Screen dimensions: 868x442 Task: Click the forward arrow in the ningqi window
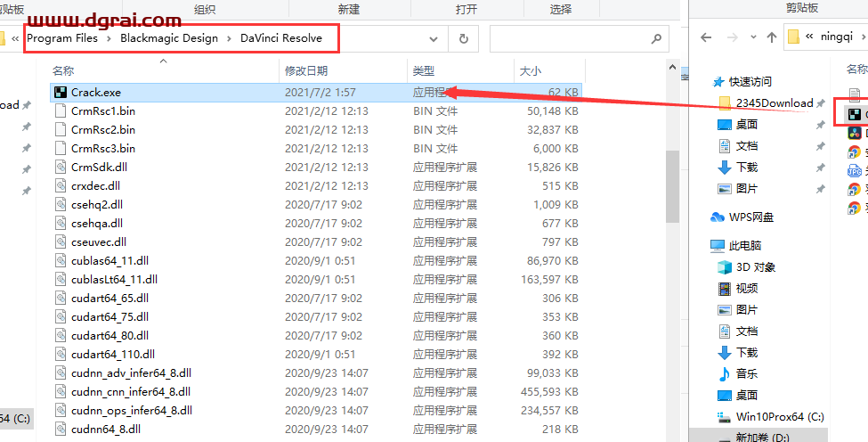[x=731, y=37]
